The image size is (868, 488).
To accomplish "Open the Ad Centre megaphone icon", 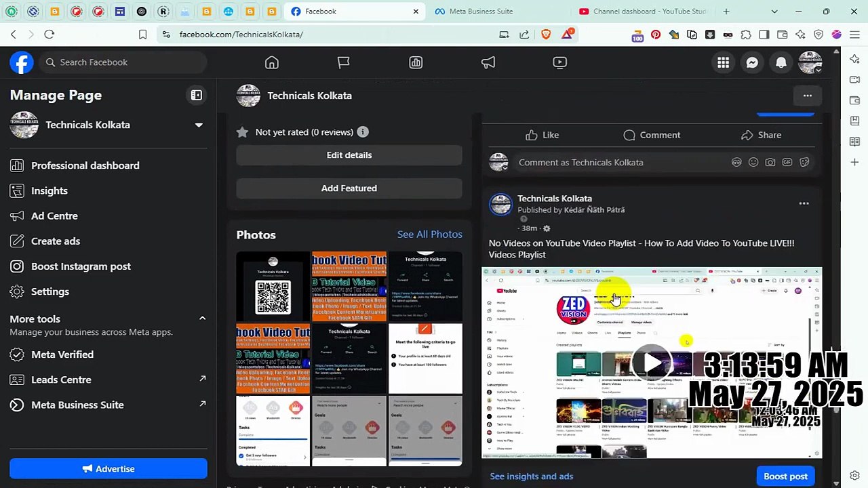I will point(488,62).
